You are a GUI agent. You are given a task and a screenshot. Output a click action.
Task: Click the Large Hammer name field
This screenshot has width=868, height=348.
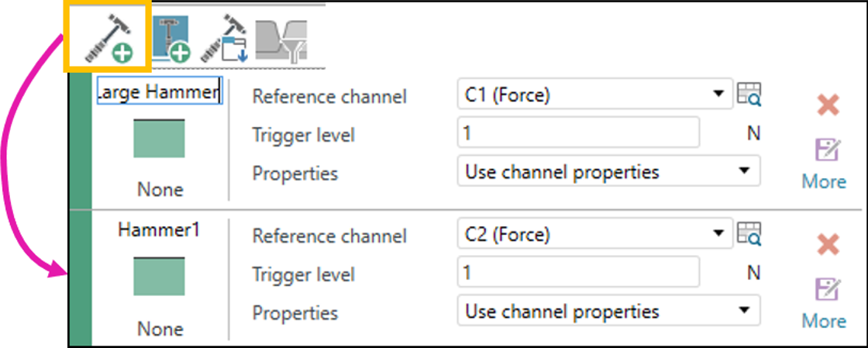(x=159, y=93)
